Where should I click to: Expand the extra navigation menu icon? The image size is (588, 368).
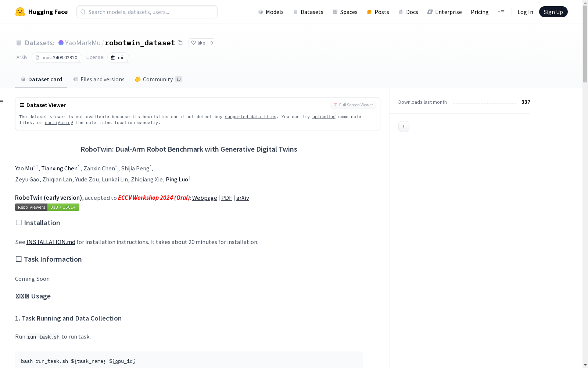point(501,12)
